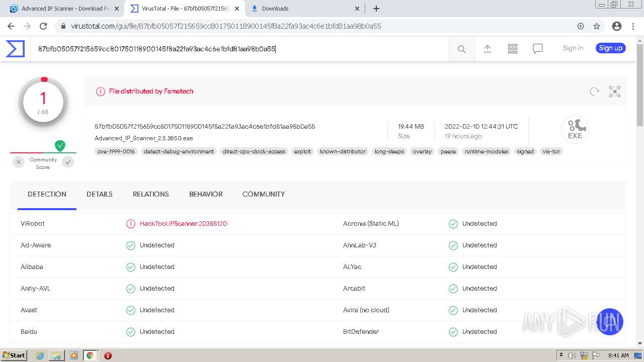Click the graph expand icon
The width and height of the screenshot is (644, 362).
coord(614,91)
